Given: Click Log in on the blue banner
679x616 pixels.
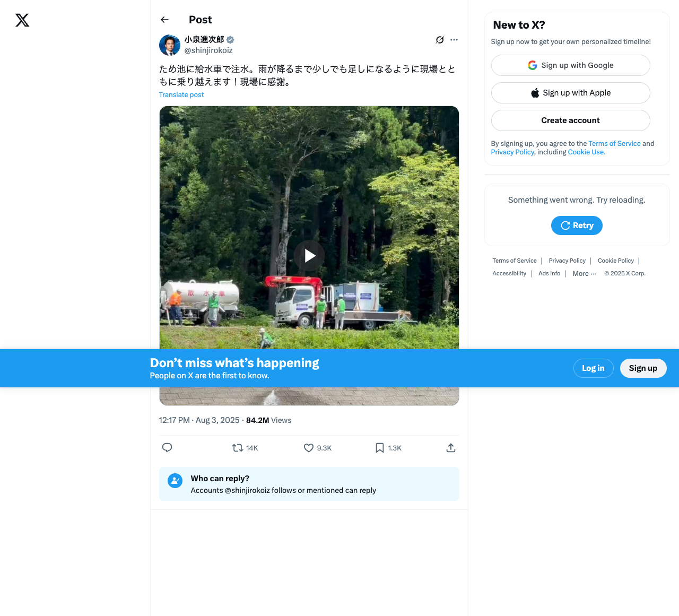Looking at the screenshot, I should [x=593, y=368].
